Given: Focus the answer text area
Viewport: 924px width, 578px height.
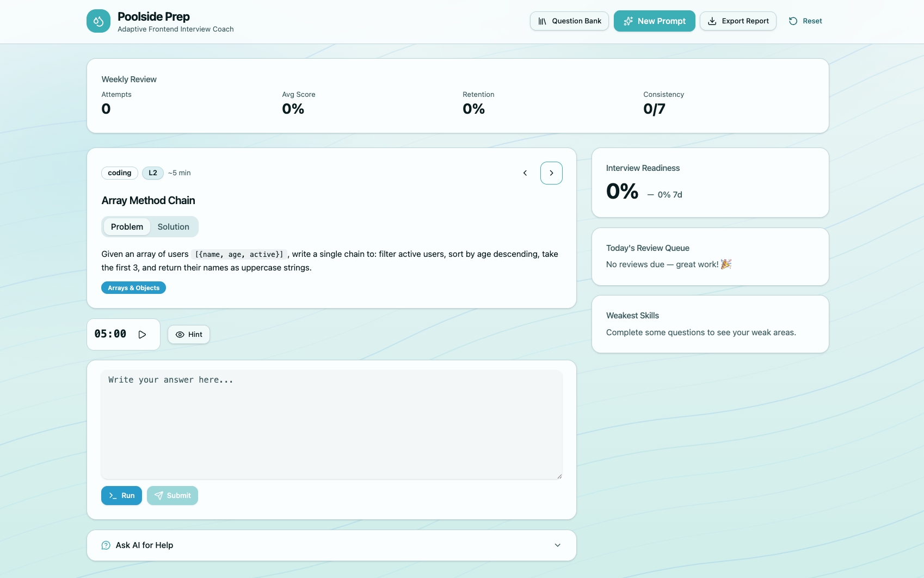Looking at the screenshot, I should click(331, 425).
